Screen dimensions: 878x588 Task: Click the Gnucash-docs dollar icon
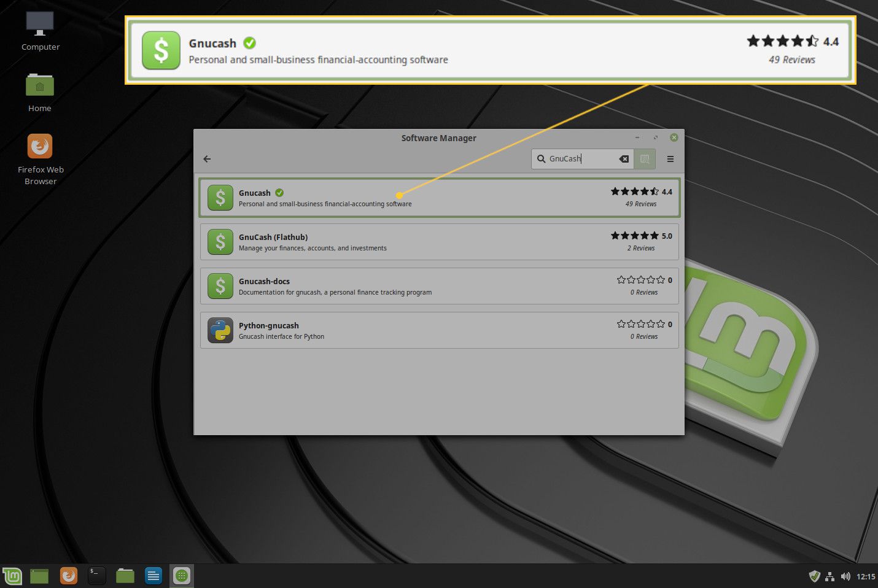click(220, 286)
